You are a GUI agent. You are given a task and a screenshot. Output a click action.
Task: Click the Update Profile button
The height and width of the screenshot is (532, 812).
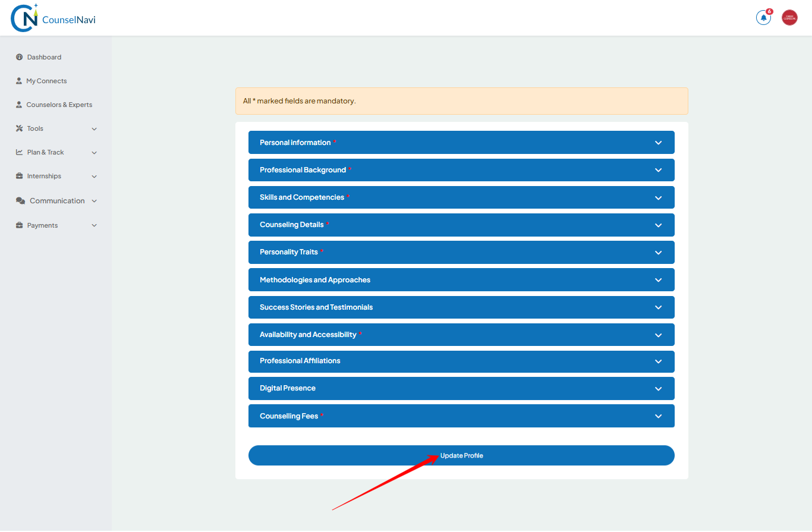(461, 455)
